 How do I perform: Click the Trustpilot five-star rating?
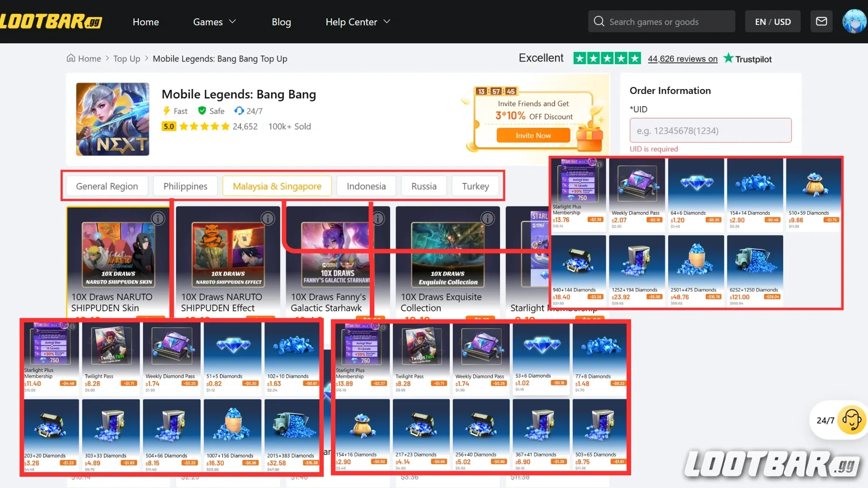[x=607, y=58]
